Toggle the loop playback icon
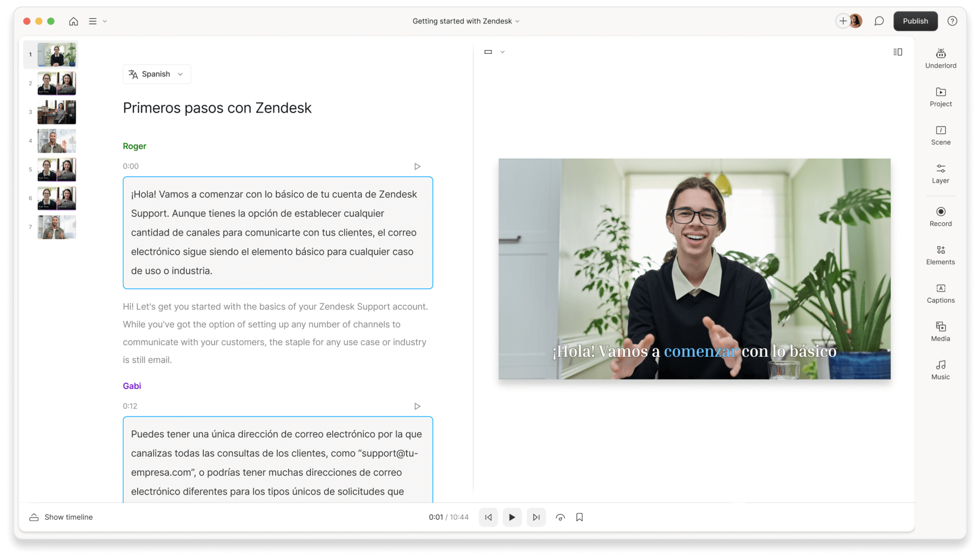The height and width of the screenshot is (559, 980). (560, 517)
